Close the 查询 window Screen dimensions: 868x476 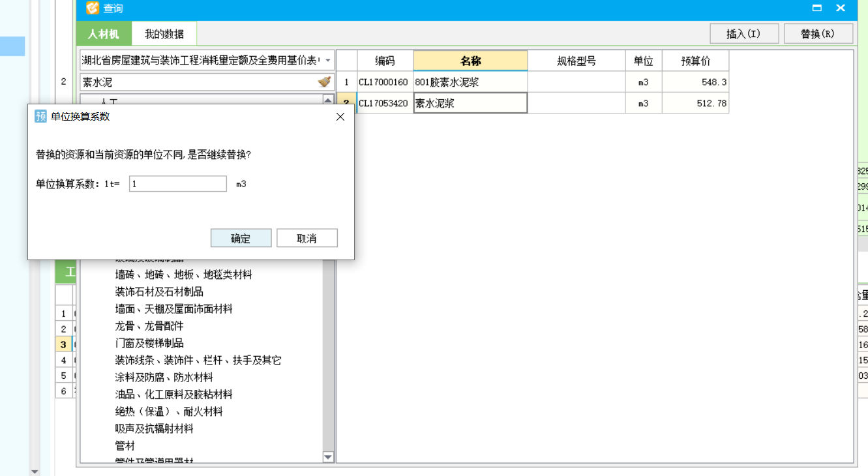pos(841,8)
